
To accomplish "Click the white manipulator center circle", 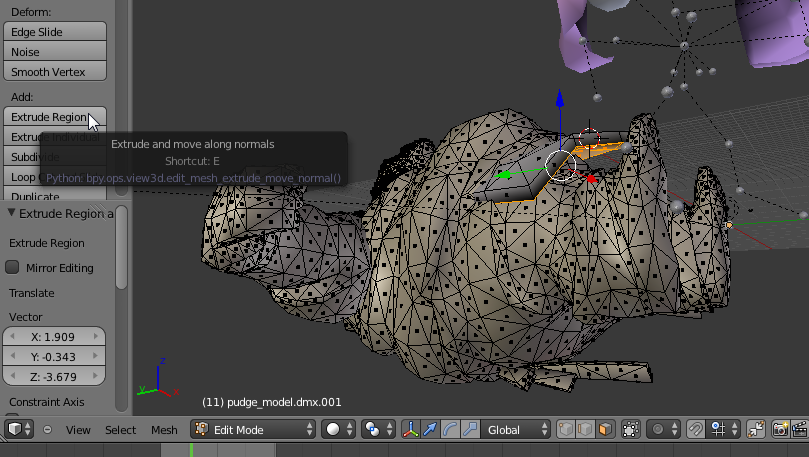I will pyautogui.click(x=560, y=166).
